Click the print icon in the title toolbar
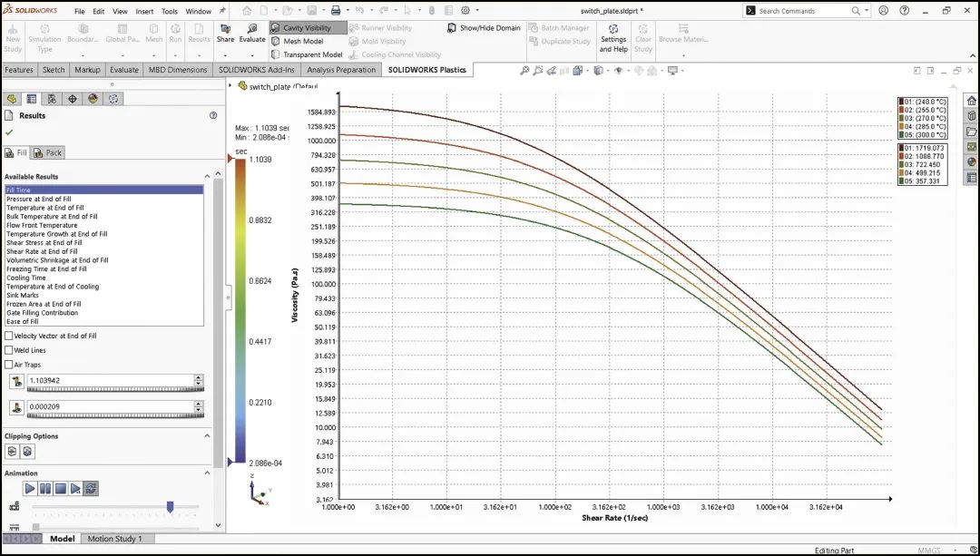The width and height of the screenshot is (980, 556). (x=336, y=11)
